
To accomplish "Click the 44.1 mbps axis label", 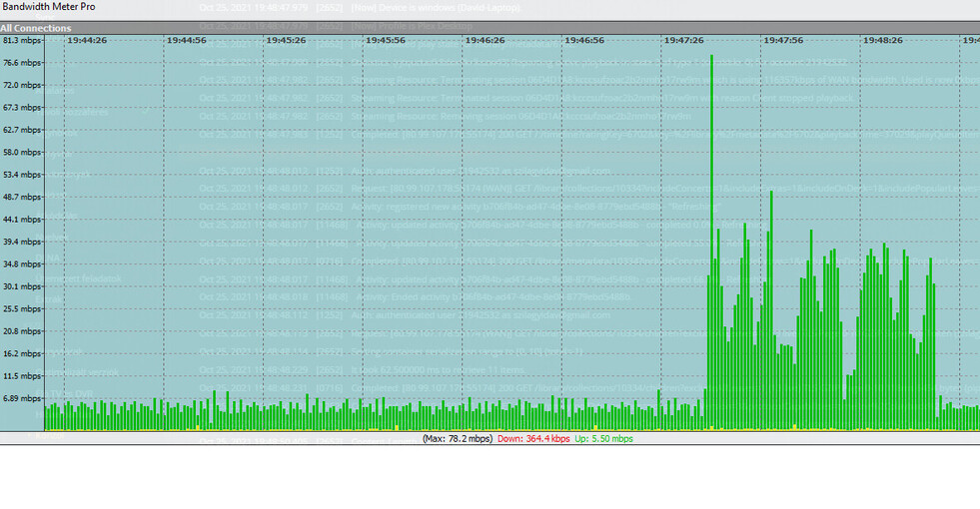I will click(22, 220).
